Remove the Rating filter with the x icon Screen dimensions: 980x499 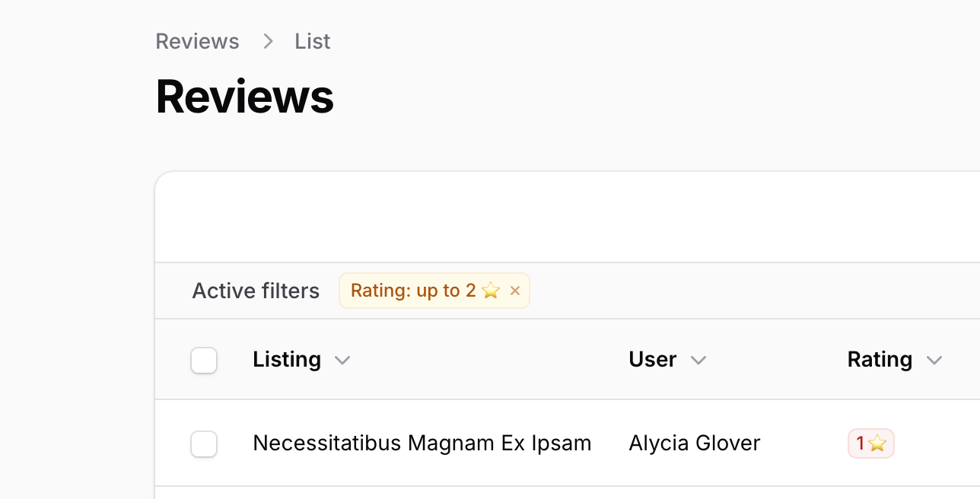click(515, 291)
